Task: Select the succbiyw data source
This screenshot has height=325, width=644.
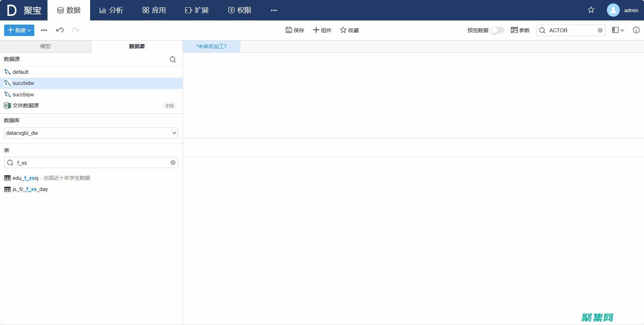Action: point(23,94)
